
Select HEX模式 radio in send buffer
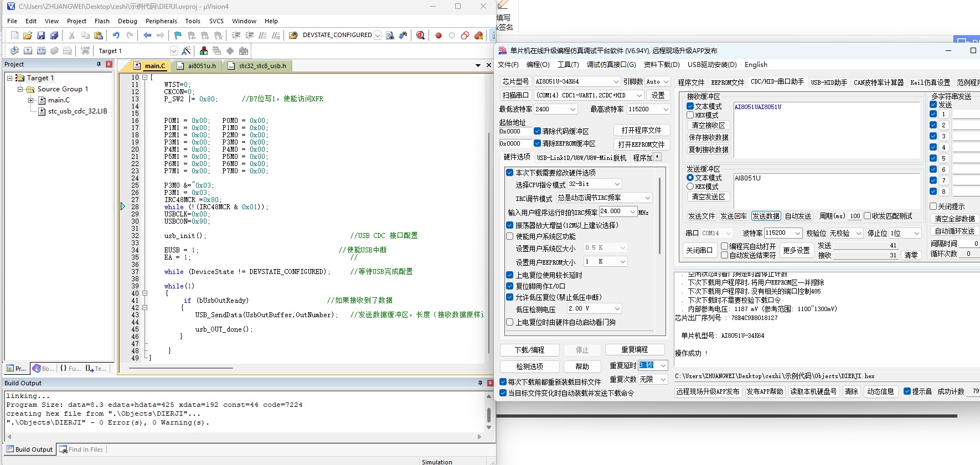690,187
